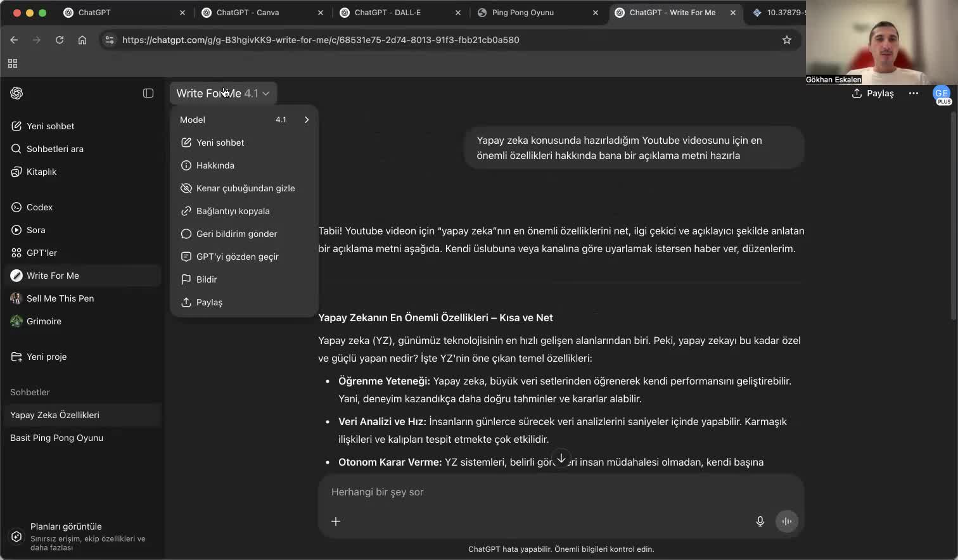
Task: Create a Yeni proje from the sidebar
Action: pyautogui.click(x=82, y=357)
